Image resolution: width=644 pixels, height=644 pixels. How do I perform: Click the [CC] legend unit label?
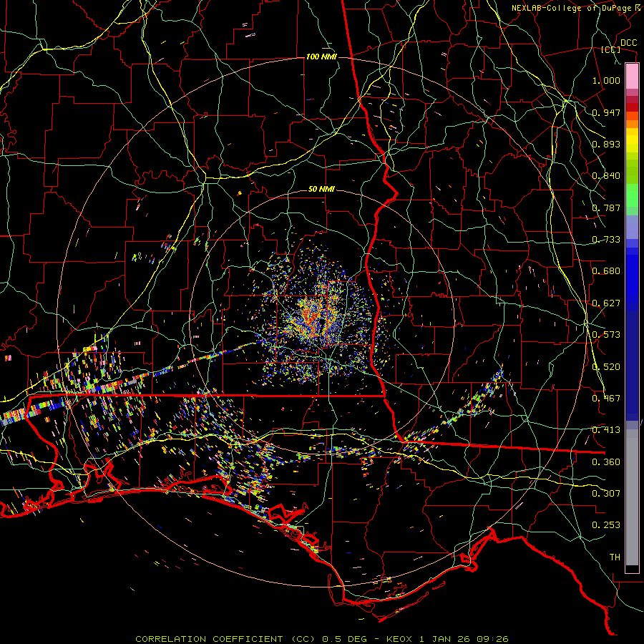611,49
